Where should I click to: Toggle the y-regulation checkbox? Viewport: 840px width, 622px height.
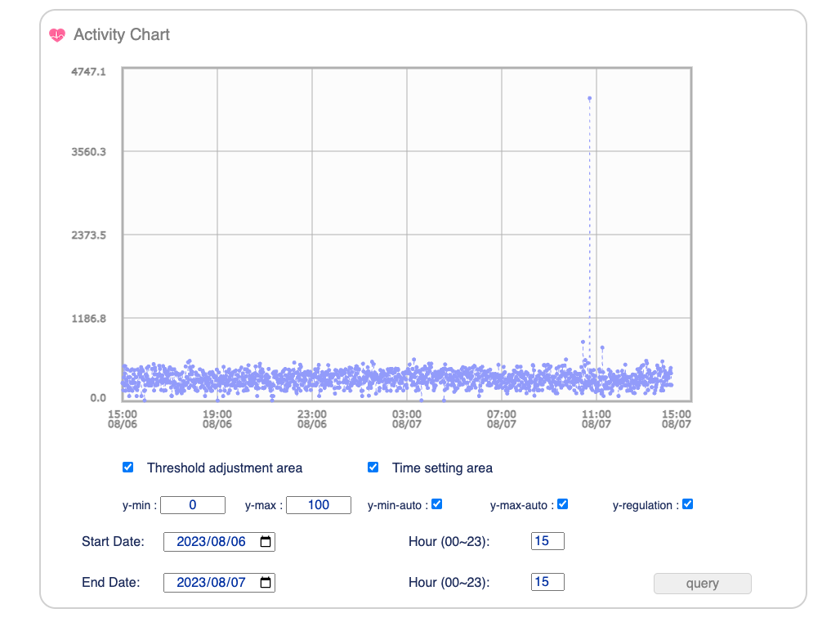pyautogui.click(x=688, y=504)
